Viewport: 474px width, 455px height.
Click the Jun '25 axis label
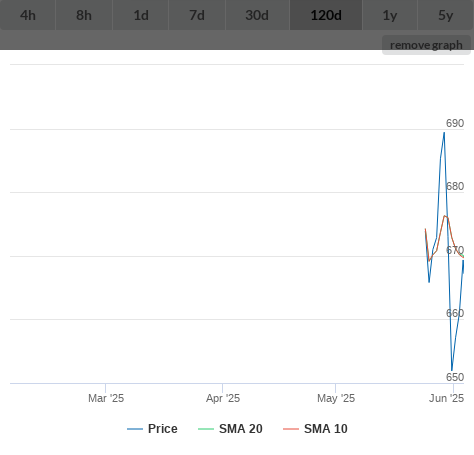tap(446, 398)
